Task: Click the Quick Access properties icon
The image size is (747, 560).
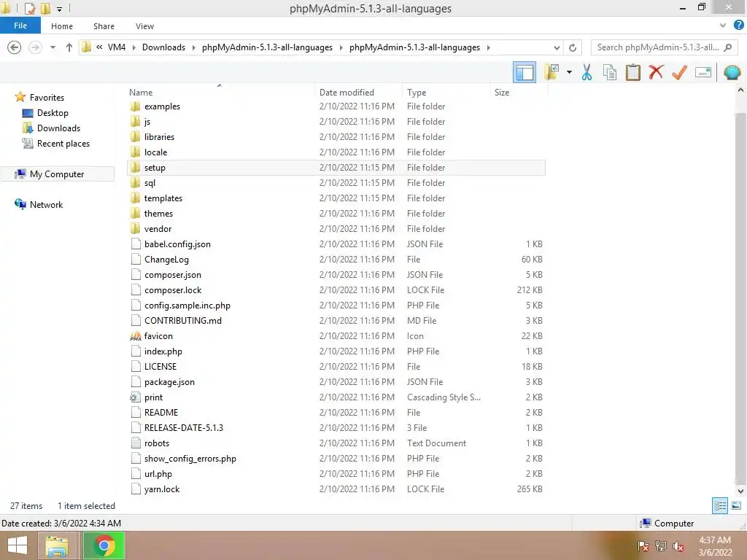Action: pyautogui.click(x=30, y=8)
